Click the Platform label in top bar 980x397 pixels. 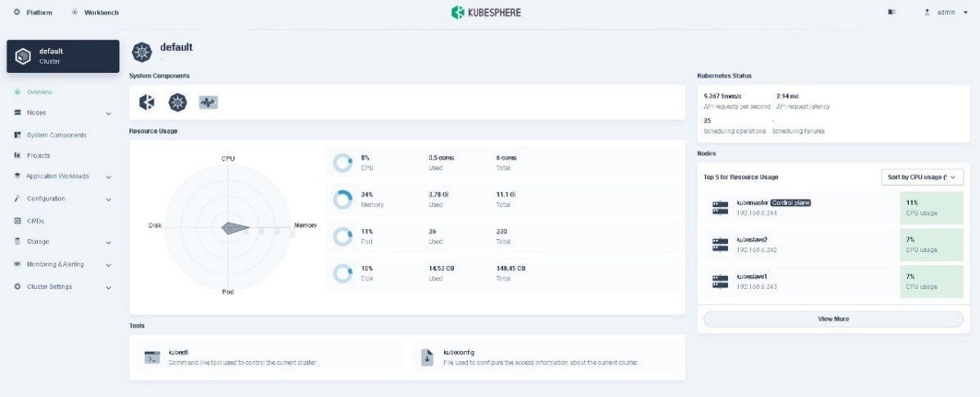pos(39,12)
